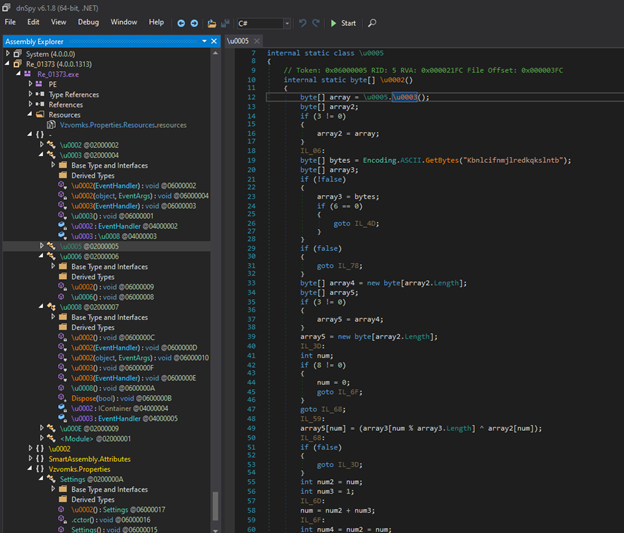Screen dimensions: 624x533
Task: Click the Open file folder icon
Action: [212, 22]
